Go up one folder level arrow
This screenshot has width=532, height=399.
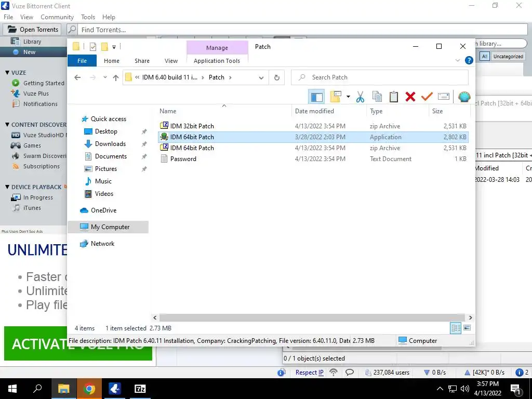(x=116, y=78)
